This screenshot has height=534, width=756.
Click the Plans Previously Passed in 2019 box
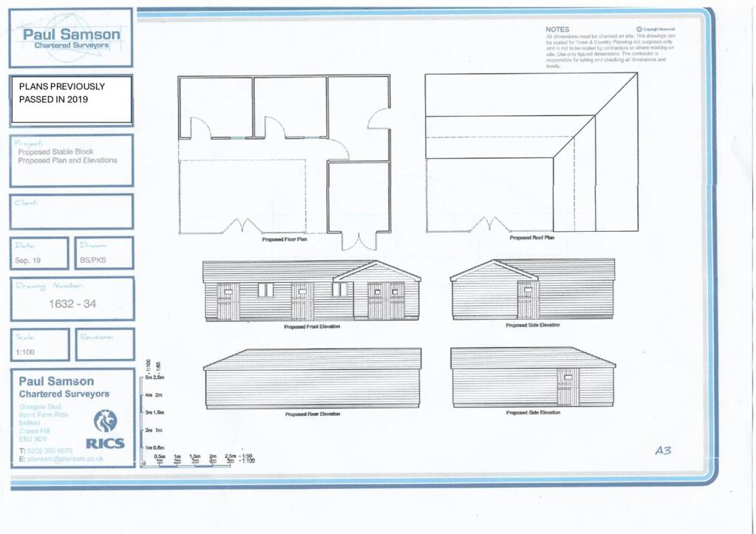pos(72,100)
